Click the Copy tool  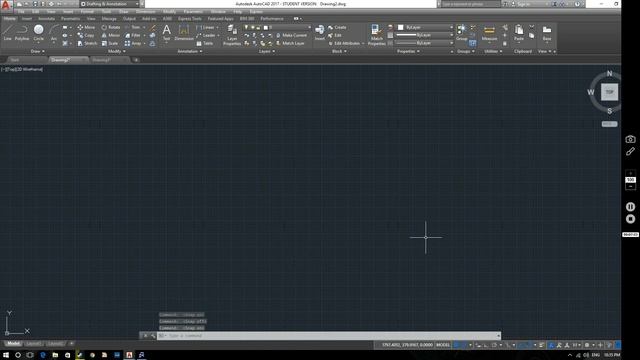pos(86,36)
